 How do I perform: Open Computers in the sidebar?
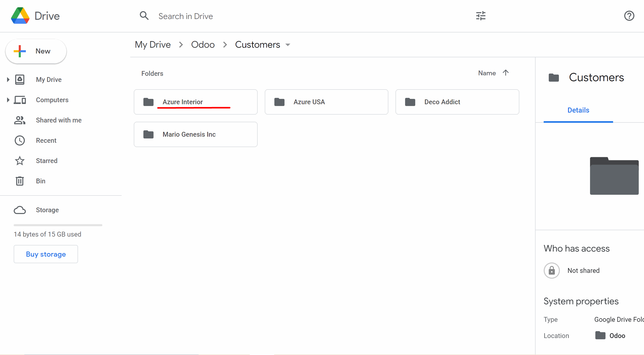point(52,100)
